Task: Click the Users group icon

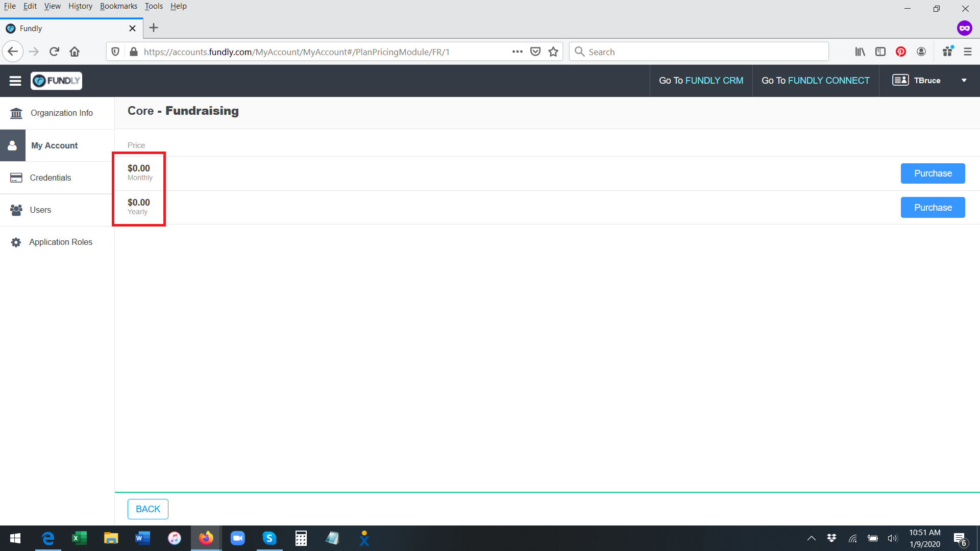Action: 16,210
